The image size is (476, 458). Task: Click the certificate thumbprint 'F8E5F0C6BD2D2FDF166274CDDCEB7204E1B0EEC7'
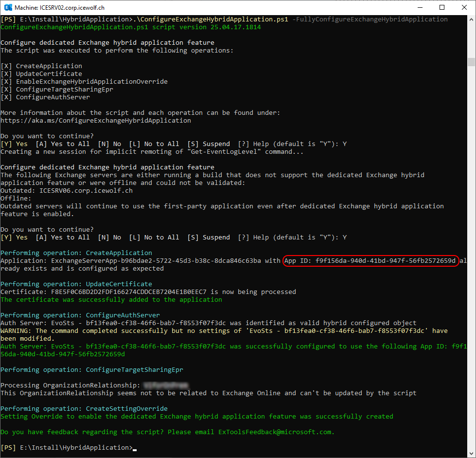point(129,292)
